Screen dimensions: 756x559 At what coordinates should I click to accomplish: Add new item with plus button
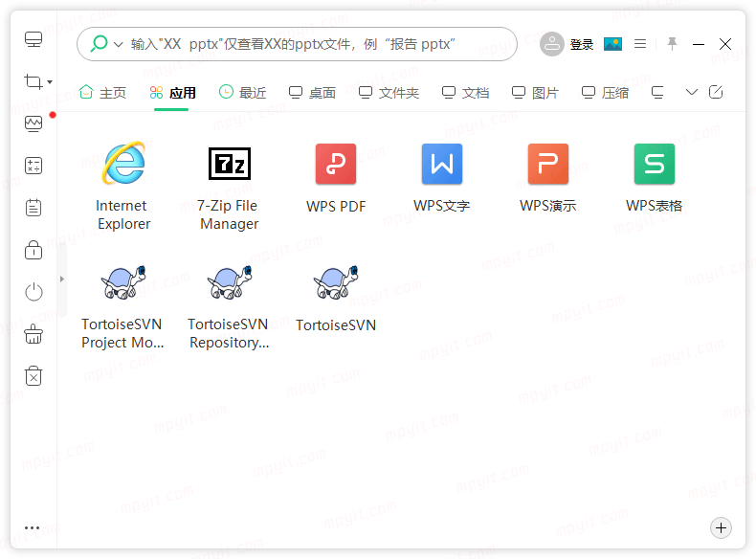tap(721, 528)
